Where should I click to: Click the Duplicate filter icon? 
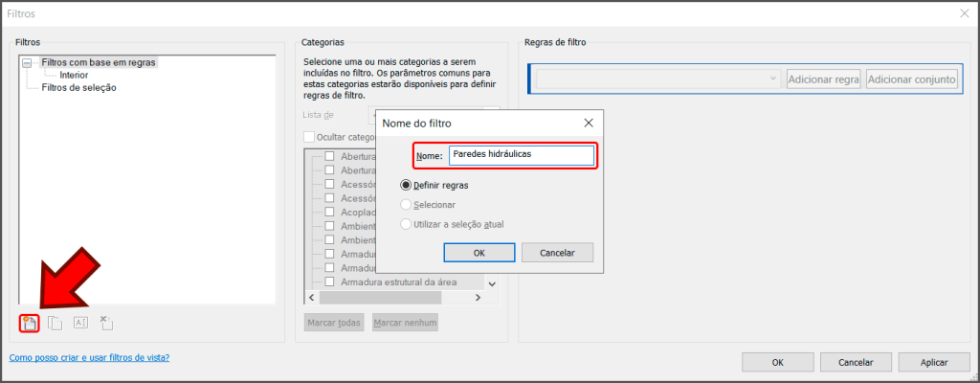tap(55, 324)
